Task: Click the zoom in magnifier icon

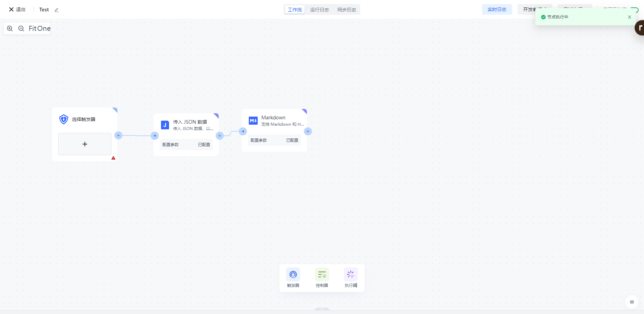Action: (x=10, y=28)
